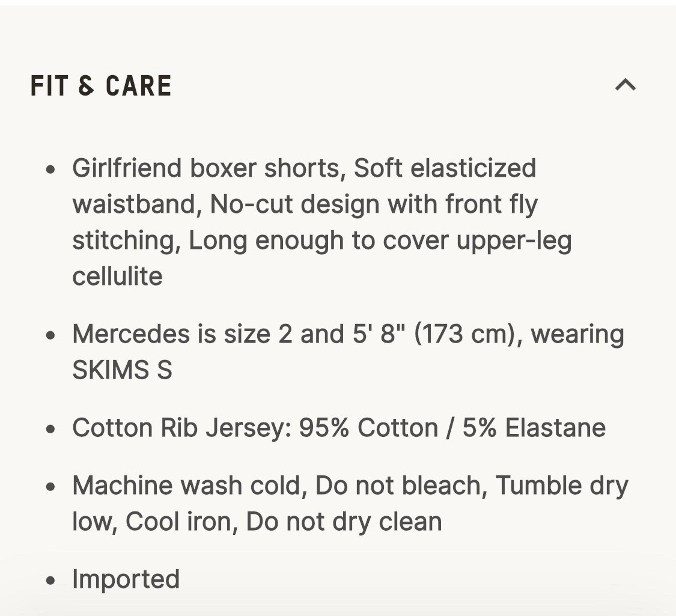Click the FIT & CARE heading

[101, 86]
